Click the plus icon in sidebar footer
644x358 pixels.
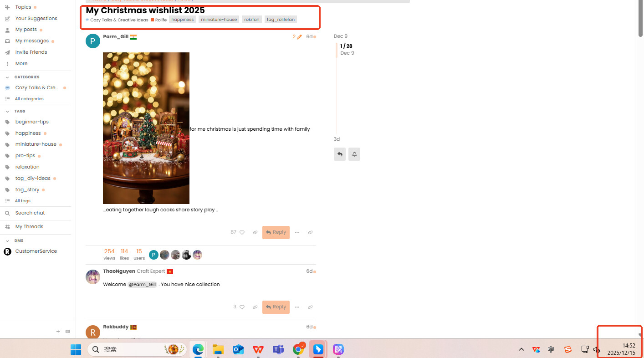pos(58,332)
